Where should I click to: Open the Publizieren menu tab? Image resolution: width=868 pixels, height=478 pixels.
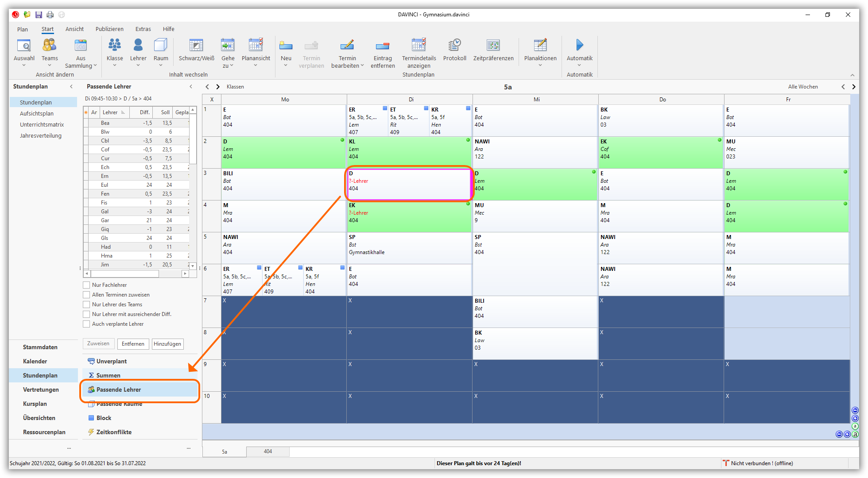click(109, 29)
